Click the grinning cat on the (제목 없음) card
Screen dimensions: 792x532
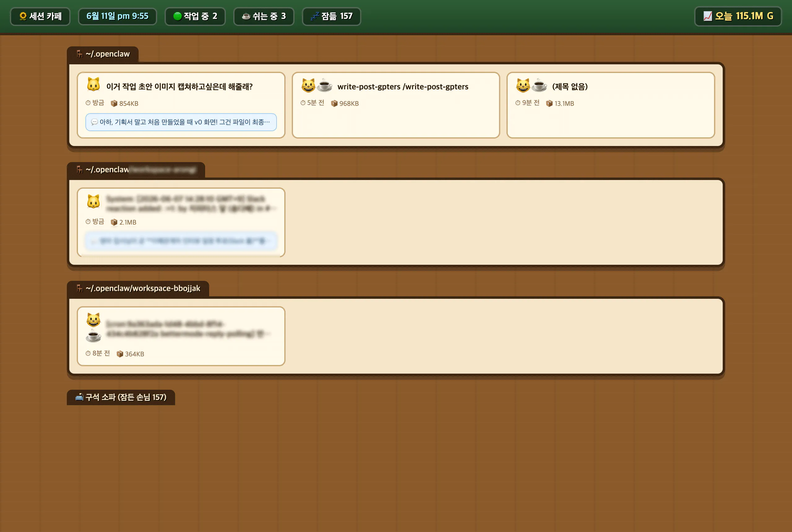(523, 85)
